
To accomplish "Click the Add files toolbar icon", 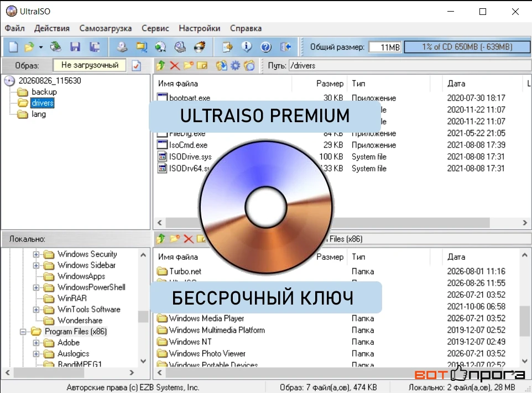I will (227, 47).
